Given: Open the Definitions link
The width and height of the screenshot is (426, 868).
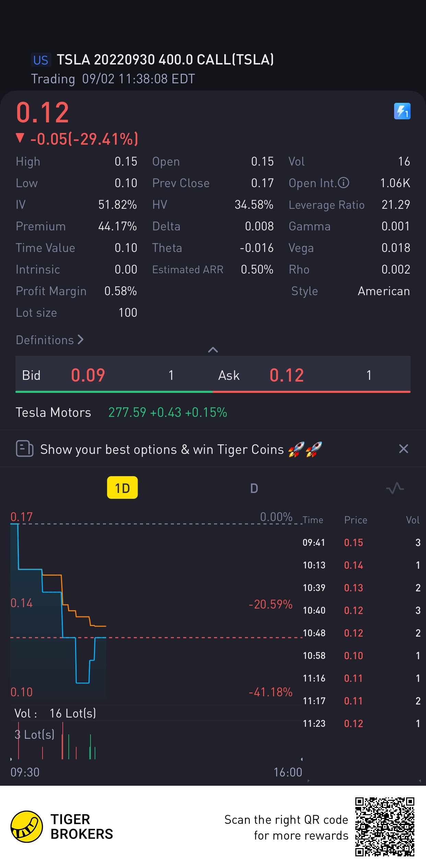Looking at the screenshot, I should (50, 340).
